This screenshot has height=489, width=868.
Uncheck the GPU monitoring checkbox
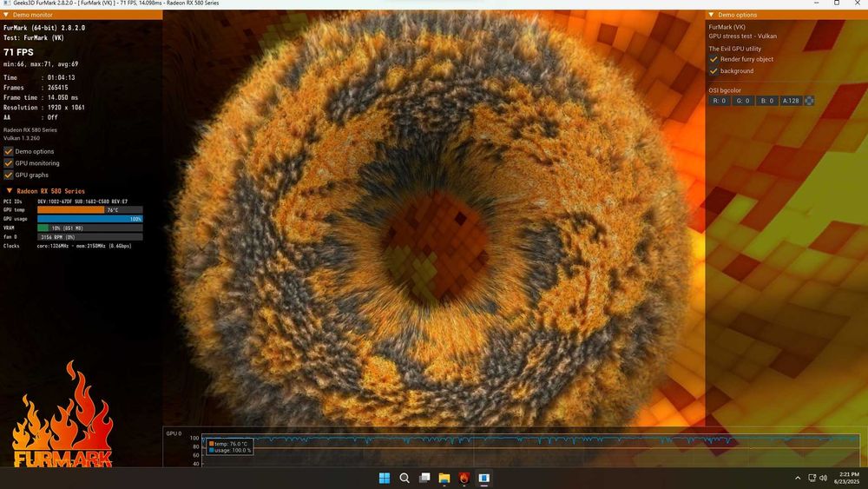pyautogui.click(x=9, y=162)
